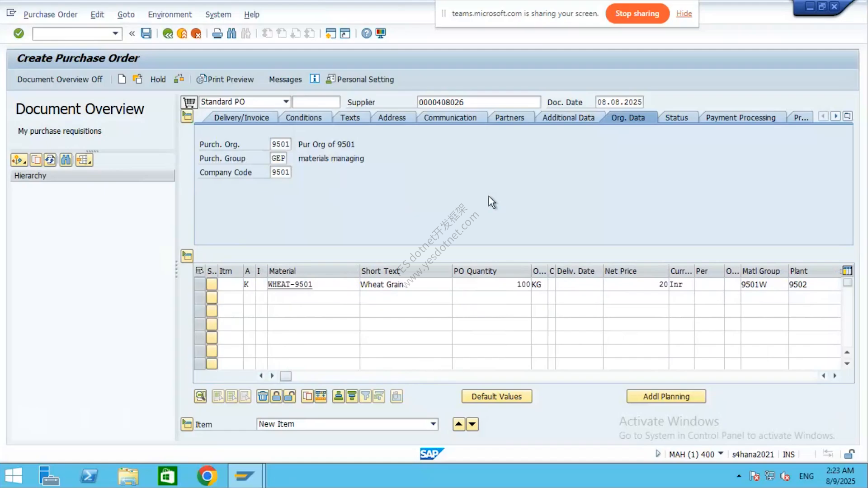Open the command field dropdown arrow
Image resolution: width=868 pixels, height=488 pixels.
pos(115,33)
